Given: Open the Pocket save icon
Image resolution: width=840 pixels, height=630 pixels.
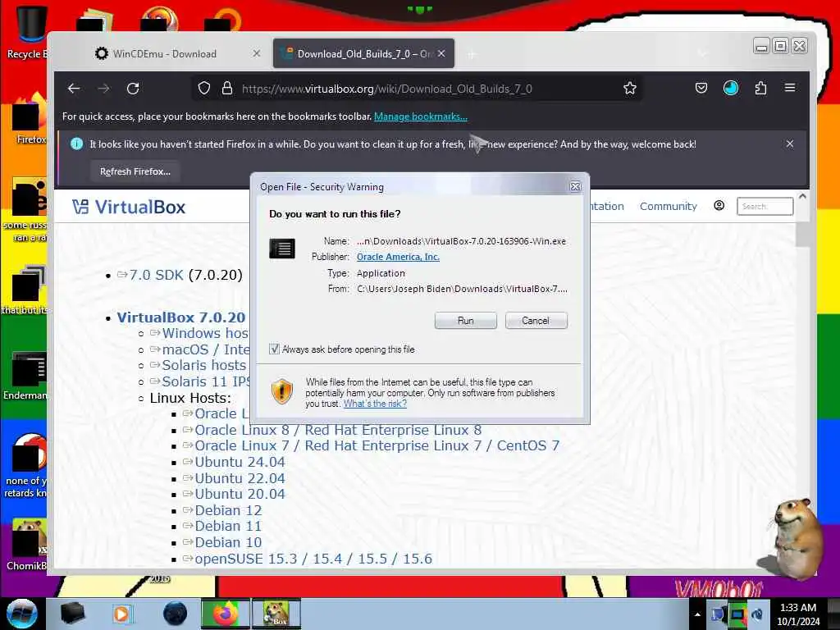Looking at the screenshot, I should coord(701,89).
